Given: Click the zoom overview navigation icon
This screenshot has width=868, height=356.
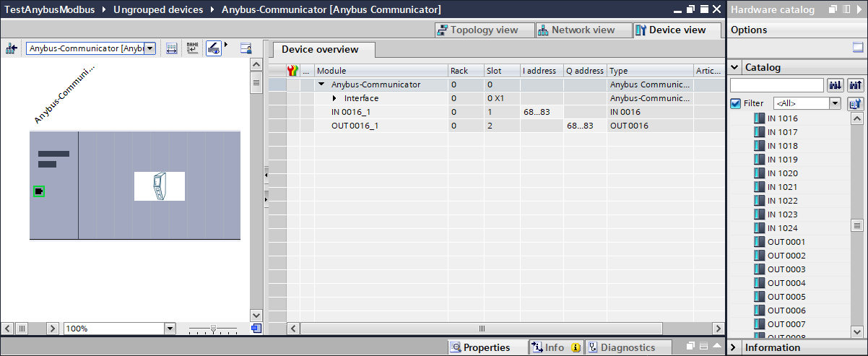Looking at the screenshot, I should (x=256, y=329).
